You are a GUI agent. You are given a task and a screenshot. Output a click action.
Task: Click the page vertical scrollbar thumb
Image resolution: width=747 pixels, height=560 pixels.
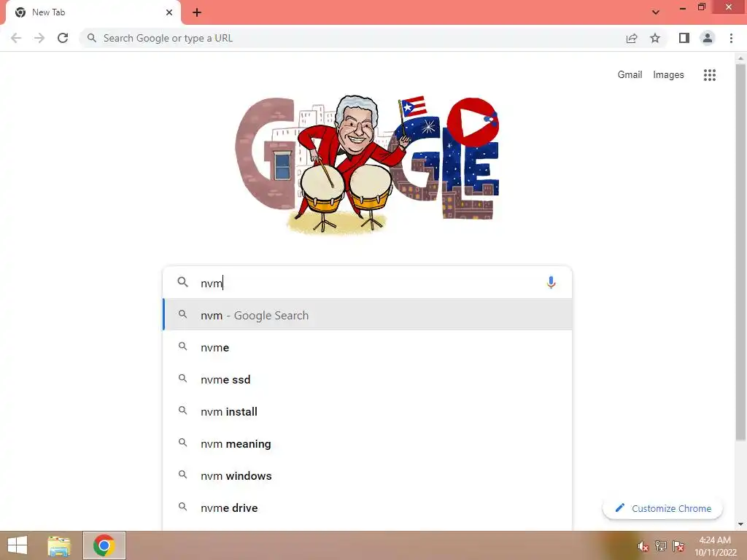(740, 252)
